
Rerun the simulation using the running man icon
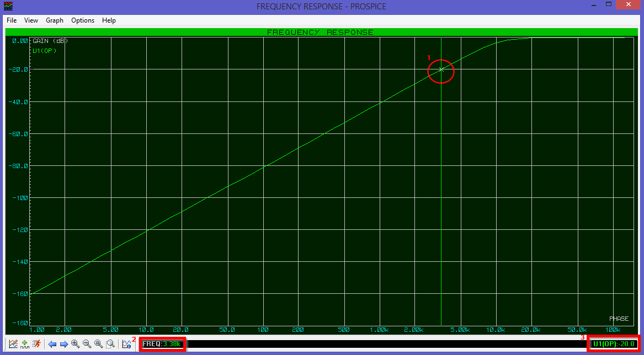[36, 345]
